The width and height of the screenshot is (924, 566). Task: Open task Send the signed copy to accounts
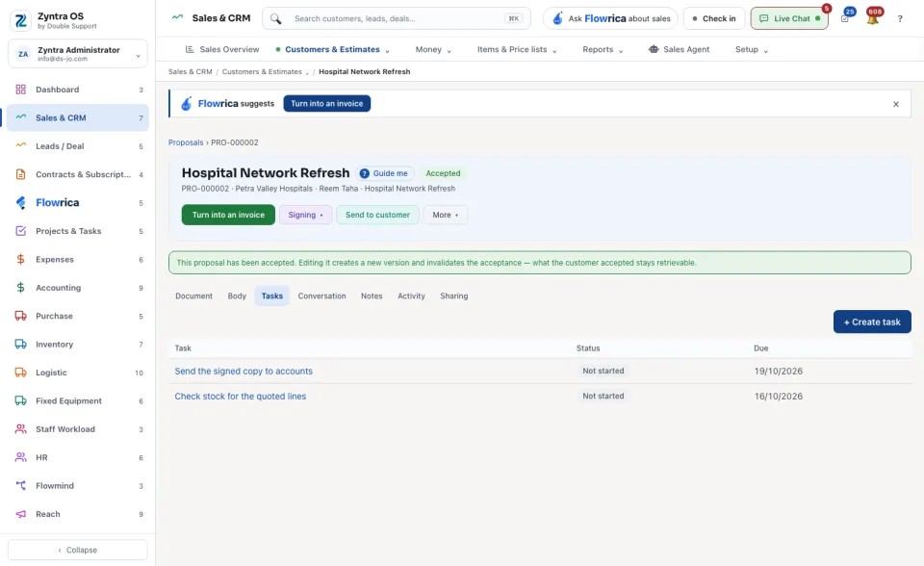(x=244, y=371)
